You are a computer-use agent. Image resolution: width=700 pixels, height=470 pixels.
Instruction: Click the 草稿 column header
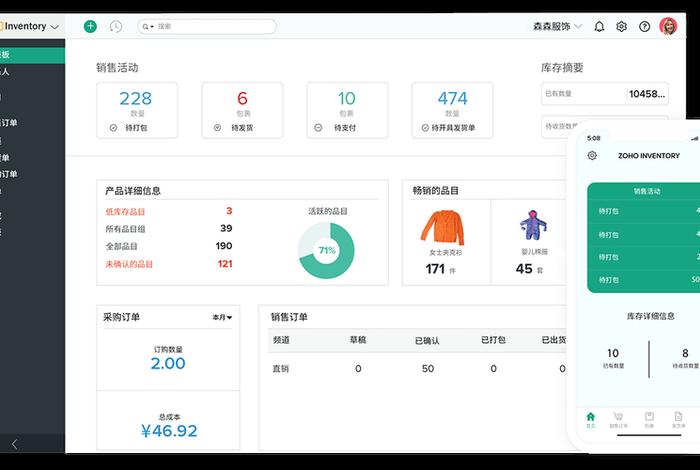[x=358, y=340]
